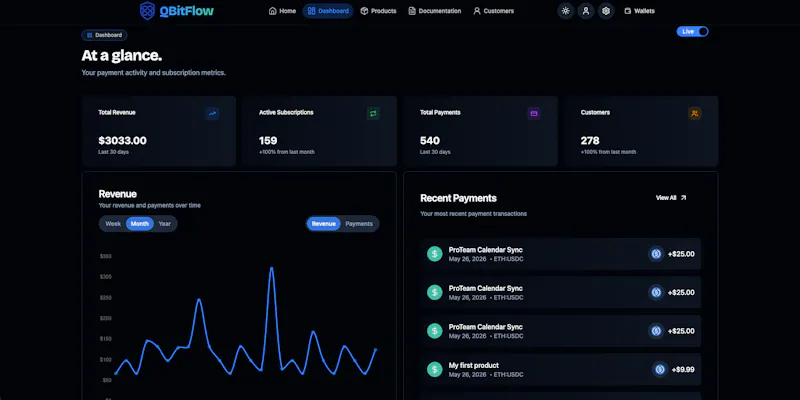Show the Payments chart series
The image size is (800, 400).
[x=359, y=223]
